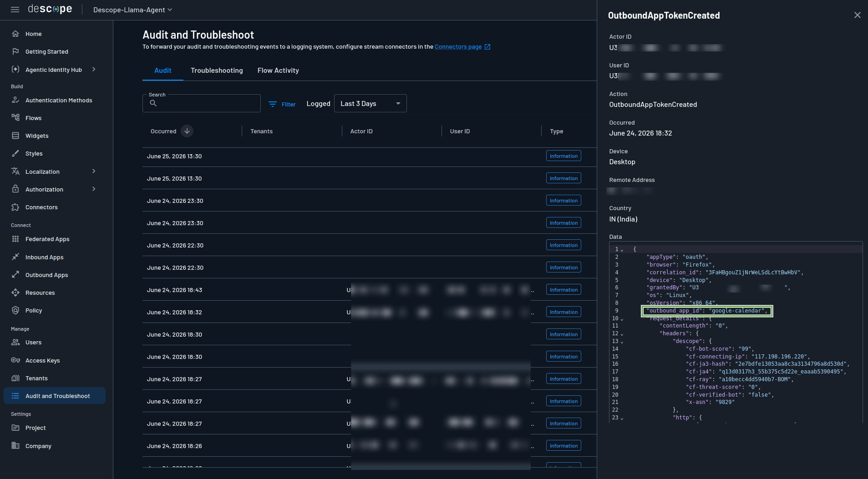Click the Authentication Methods icon
This screenshot has width=868, height=479.
15,100
